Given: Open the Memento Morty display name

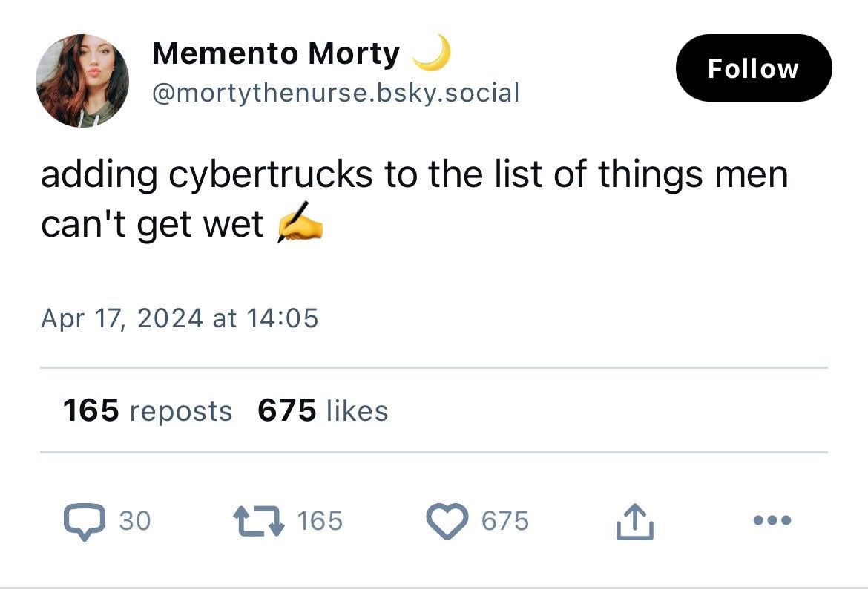Looking at the screenshot, I should coord(276,53).
